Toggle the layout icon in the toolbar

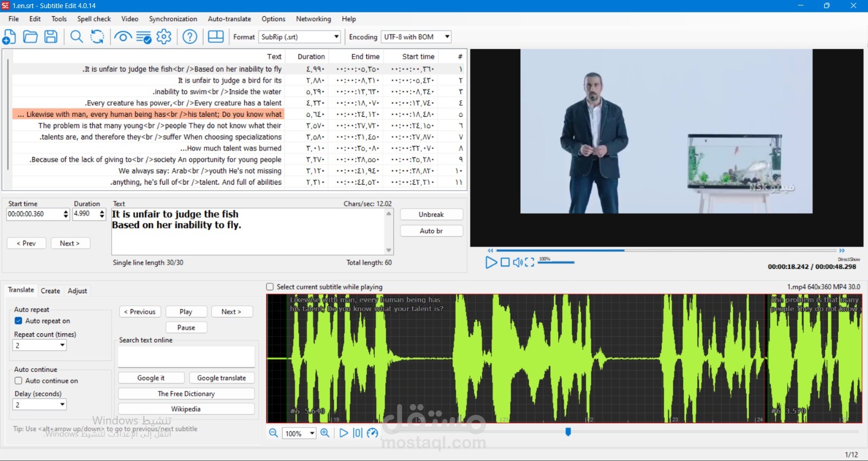(x=216, y=37)
